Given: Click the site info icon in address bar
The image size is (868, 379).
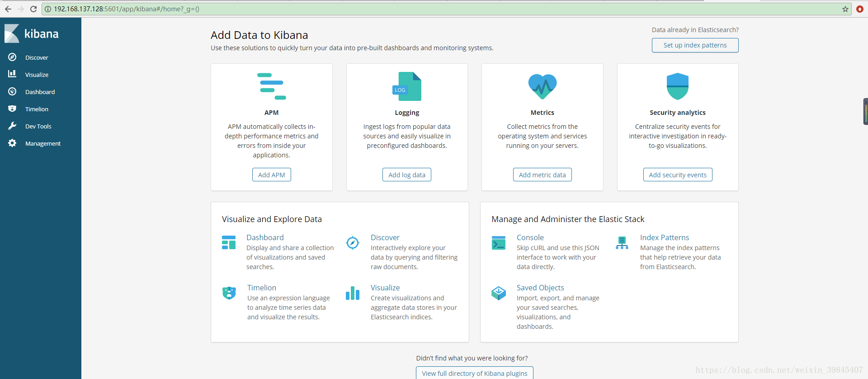Looking at the screenshot, I should pyautogui.click(x=48, y=9).
